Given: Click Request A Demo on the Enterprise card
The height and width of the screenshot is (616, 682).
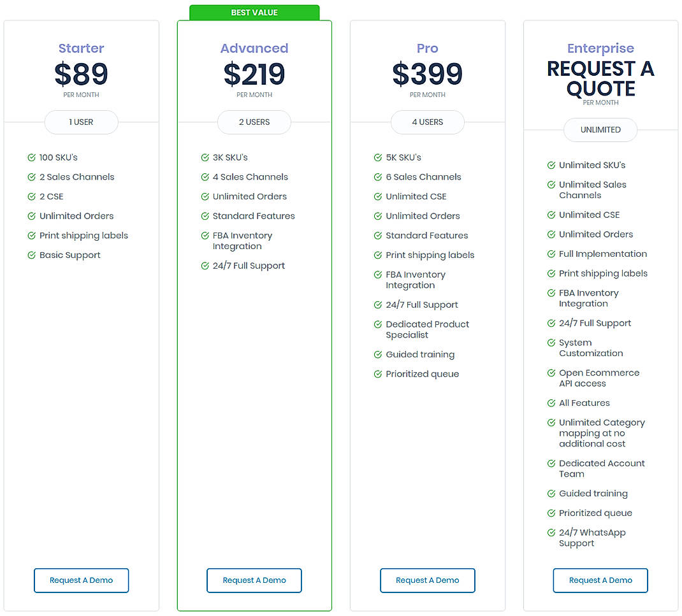Looking at the screenshot, I should point(600,580).
